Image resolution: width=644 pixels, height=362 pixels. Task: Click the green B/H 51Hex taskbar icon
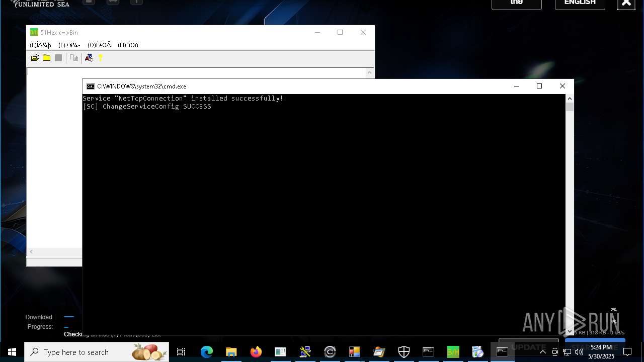tap(453, 352)
